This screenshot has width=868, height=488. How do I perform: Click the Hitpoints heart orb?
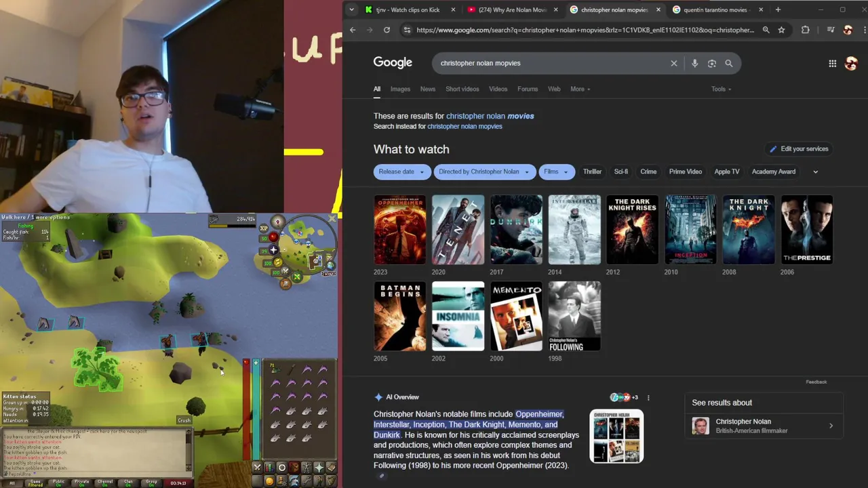coord(273,237)
